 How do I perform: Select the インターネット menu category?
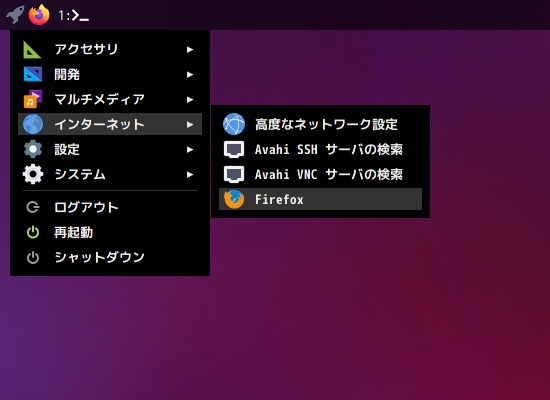[110, 124]
